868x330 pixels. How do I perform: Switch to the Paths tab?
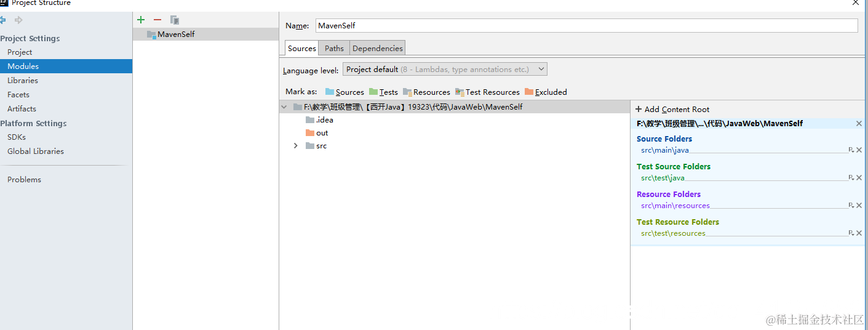(335, 48)
